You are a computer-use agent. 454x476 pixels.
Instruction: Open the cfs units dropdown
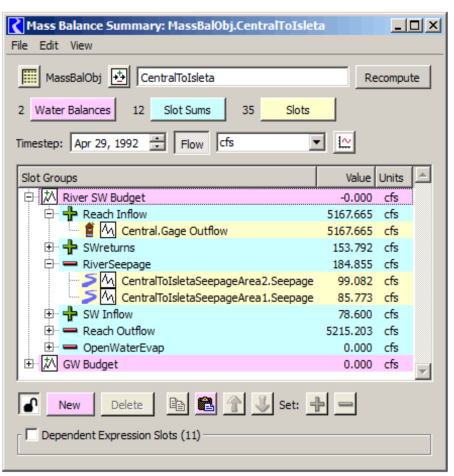pyautogui.click(x=316, y=143)
